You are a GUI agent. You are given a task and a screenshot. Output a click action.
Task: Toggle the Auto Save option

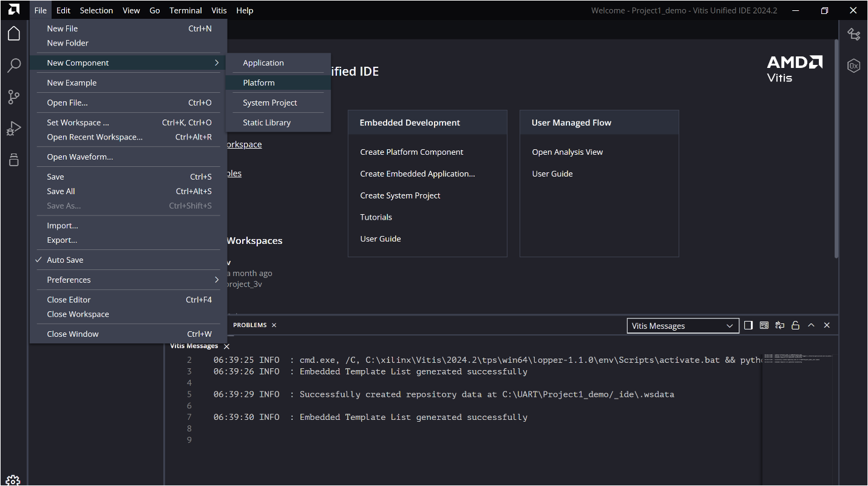tap(65, 260)
